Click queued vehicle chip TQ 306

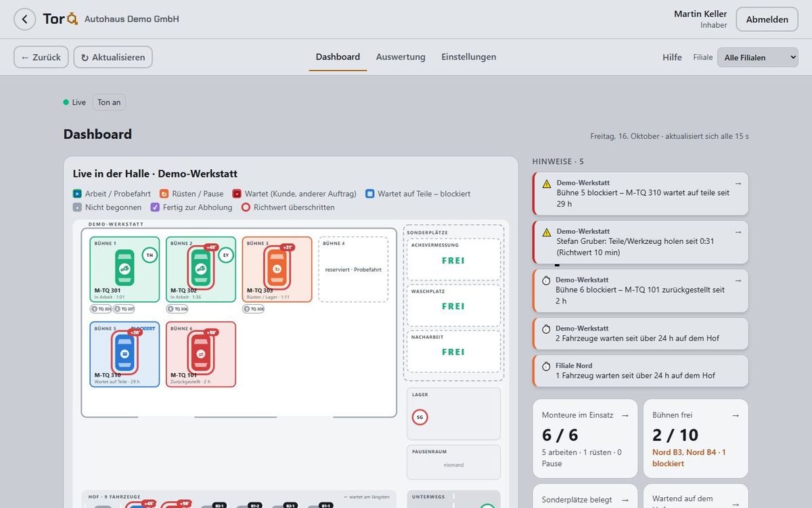177,309
